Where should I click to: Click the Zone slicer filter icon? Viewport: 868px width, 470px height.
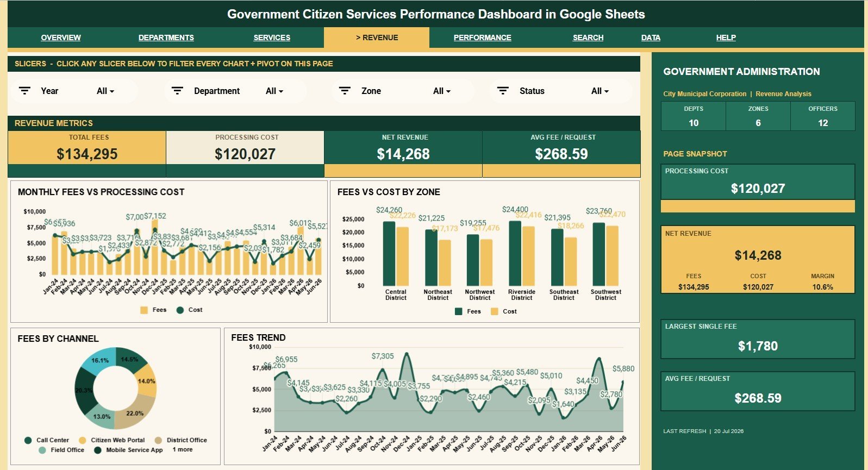tap(345, 91)
